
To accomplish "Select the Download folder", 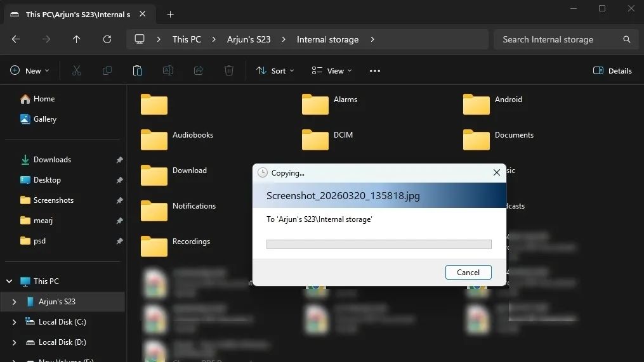I will [173, 175].
